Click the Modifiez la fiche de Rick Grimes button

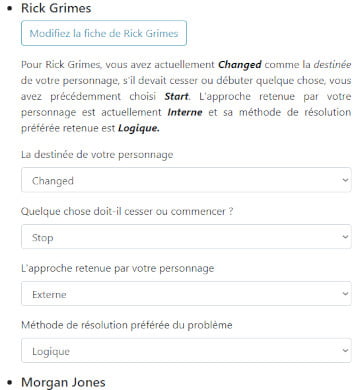point(104,33)
